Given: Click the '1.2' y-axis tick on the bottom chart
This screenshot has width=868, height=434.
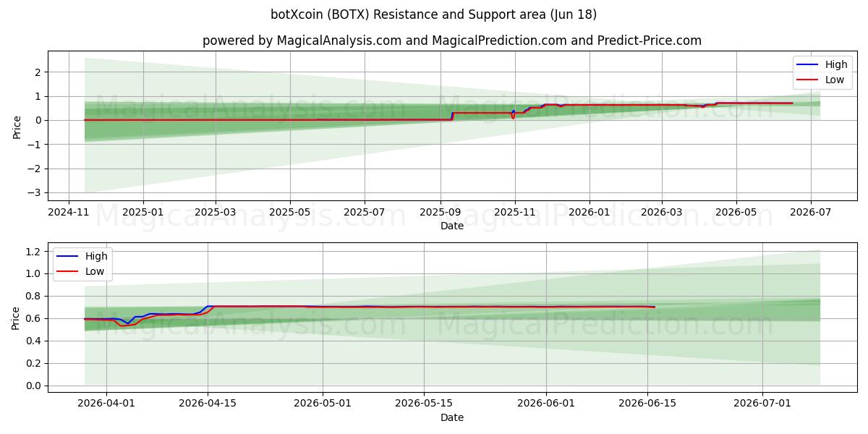Looking at the screenshot, I should tap(33, 252).
